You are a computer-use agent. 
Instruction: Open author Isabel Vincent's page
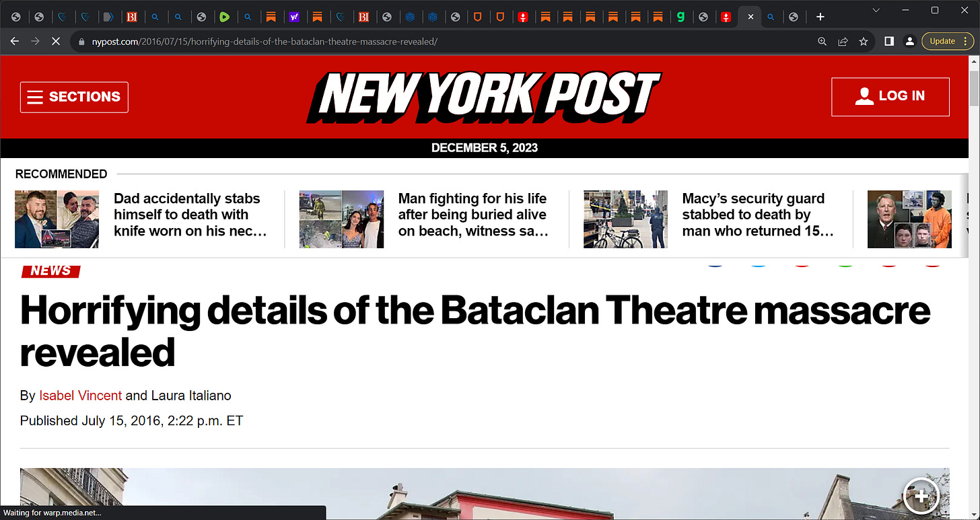point(81,396)
